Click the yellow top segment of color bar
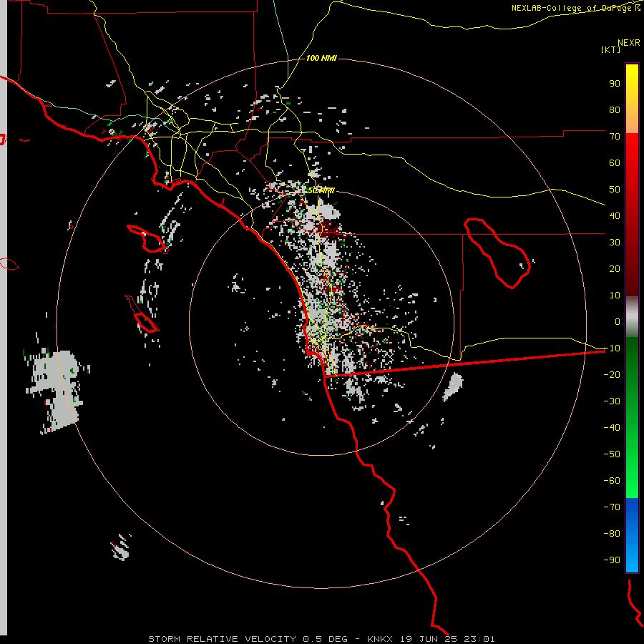The height and width of the screenshot is (644, 644). [x=632, y=99]
